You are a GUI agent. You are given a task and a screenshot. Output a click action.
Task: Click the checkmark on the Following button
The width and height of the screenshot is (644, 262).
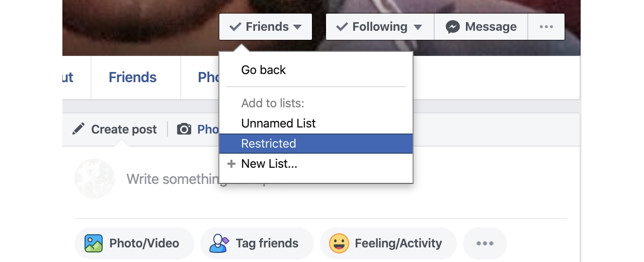pos(342,27)
